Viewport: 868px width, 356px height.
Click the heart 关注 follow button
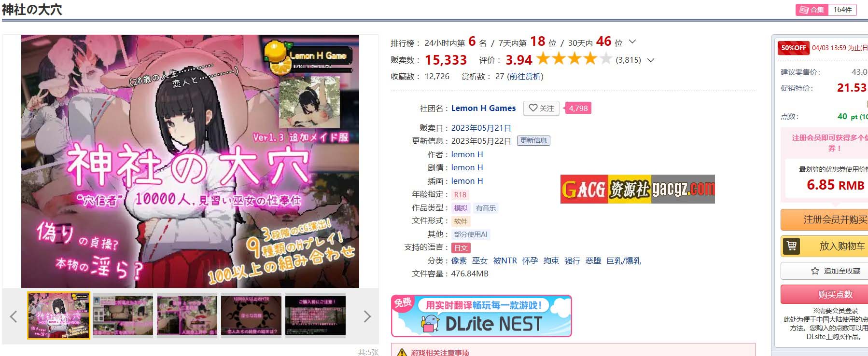[541, 108]
